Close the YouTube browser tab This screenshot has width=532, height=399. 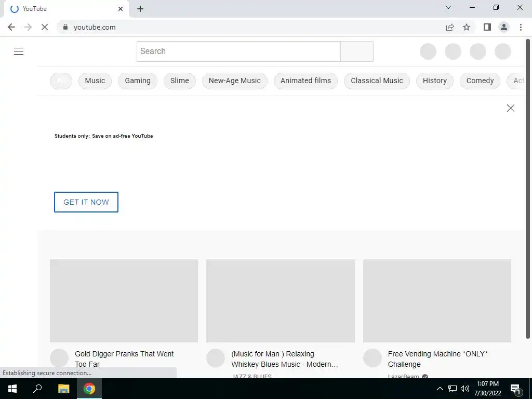(121, 9)
